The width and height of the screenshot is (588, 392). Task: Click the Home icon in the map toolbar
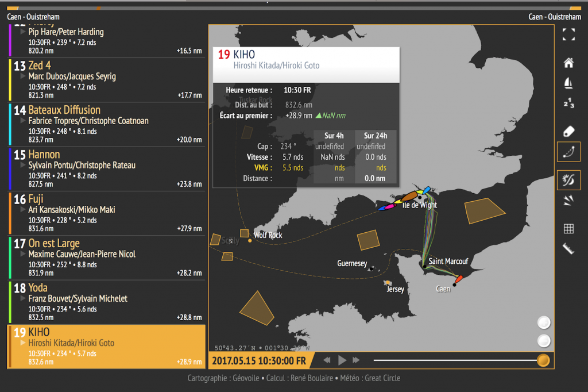click(568, 63)
